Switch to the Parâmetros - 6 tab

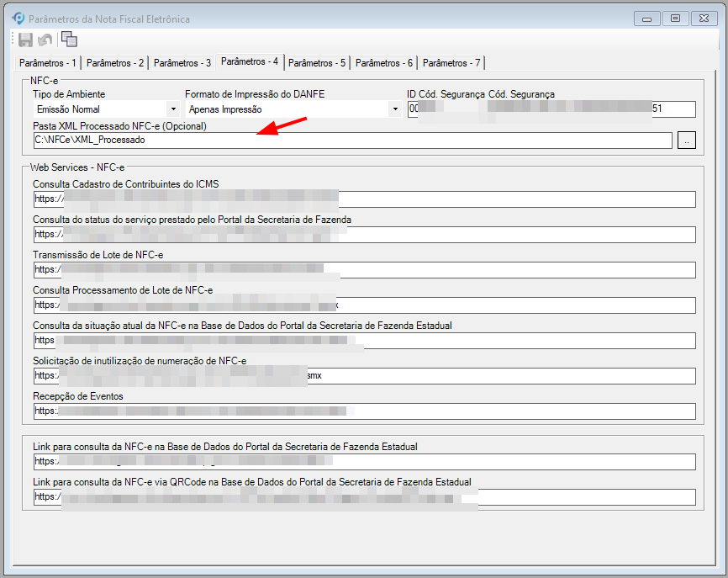point(384,63)
